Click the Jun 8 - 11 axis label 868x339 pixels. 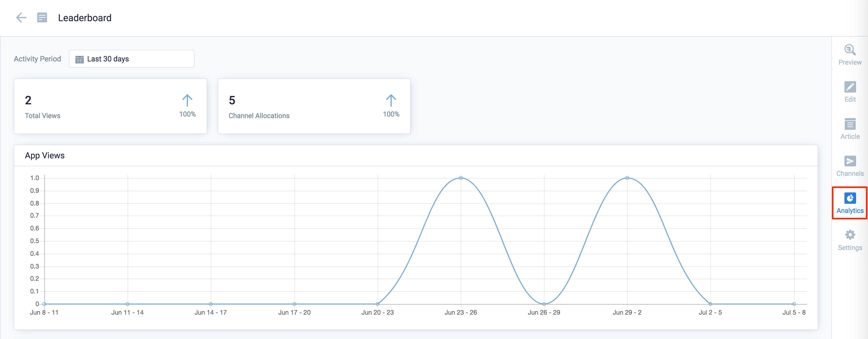click(x=44, y=312)
